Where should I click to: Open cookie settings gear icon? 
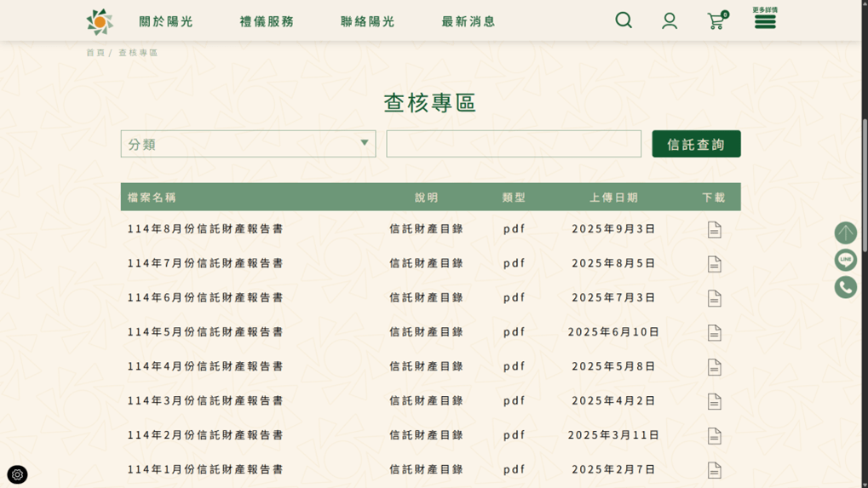point(17,474)
